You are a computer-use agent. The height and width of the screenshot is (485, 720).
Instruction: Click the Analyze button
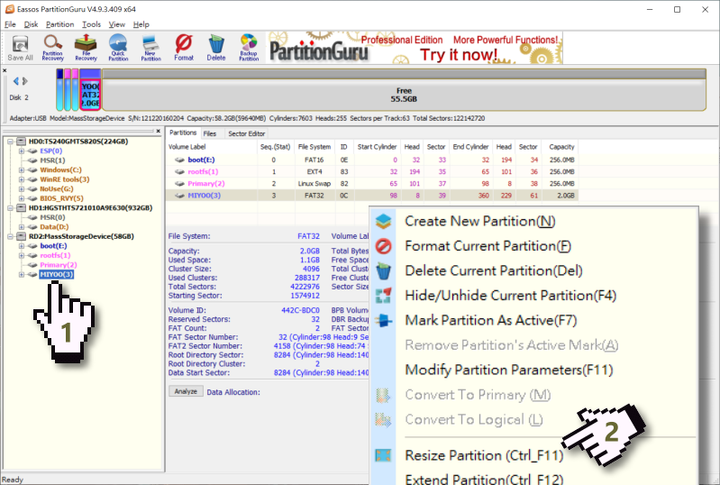click(186, 391)
